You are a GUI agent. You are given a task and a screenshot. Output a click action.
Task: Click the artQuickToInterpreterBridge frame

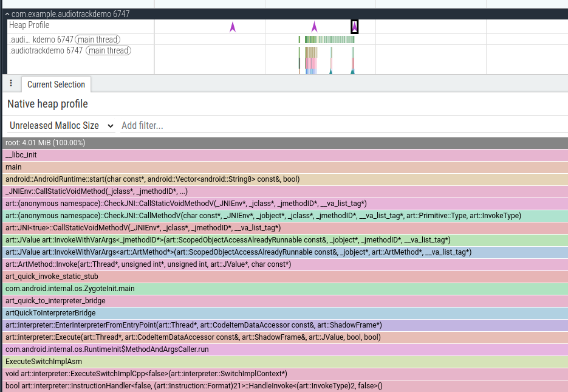tap(285, 313)
